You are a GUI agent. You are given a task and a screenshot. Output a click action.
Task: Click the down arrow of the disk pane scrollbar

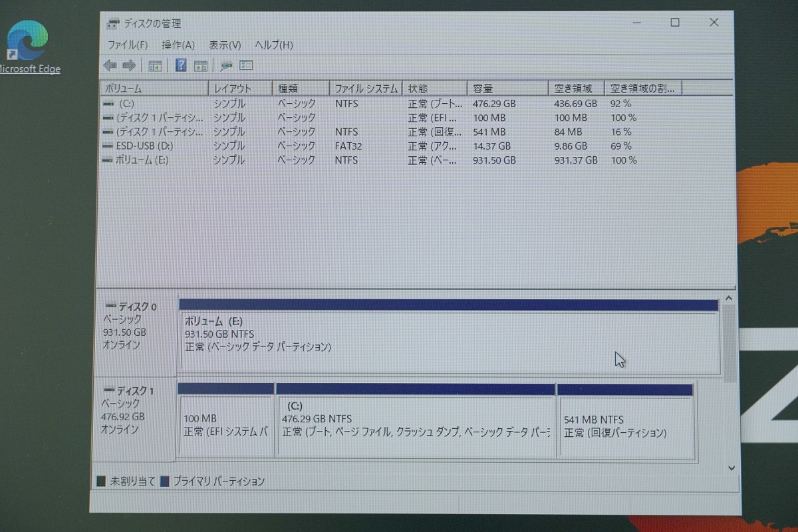pyautogui.click(x=731, y=468)
